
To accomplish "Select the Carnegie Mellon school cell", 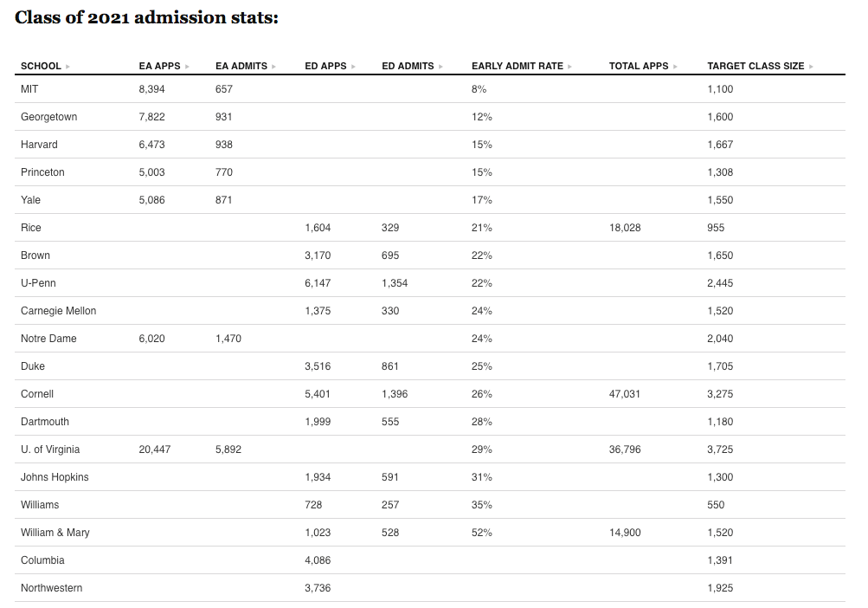I will (x=58, y=311).
